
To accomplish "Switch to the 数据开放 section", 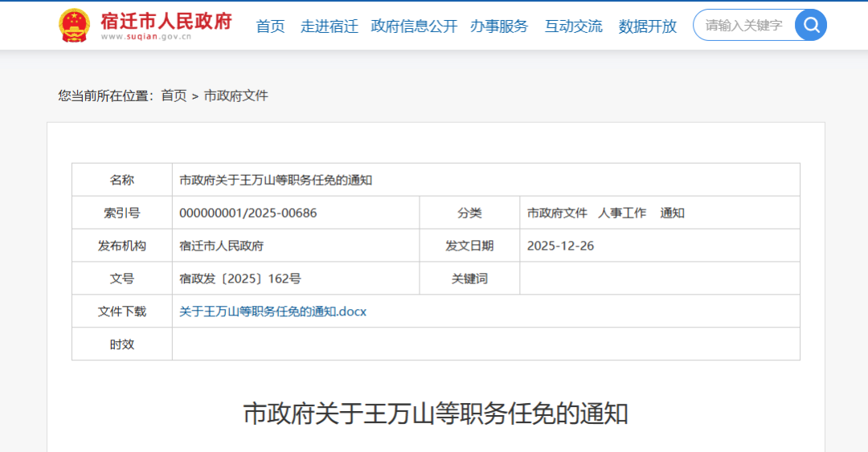I will 647,26.
